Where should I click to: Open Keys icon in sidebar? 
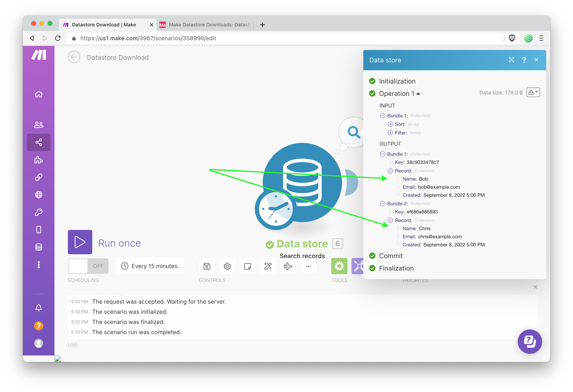click(x=38, y=212)
